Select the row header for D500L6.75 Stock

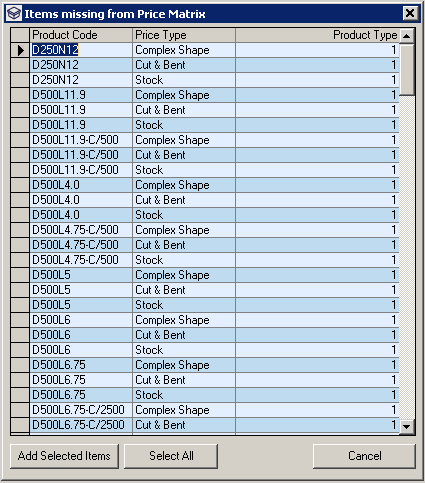click(20, 395)
